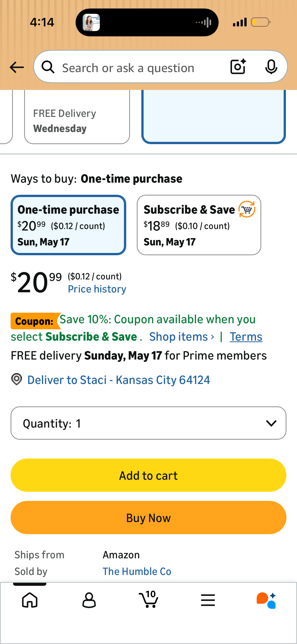Open the account profile icon
This screenshot has height=644, width=297.
pos(89,600)
